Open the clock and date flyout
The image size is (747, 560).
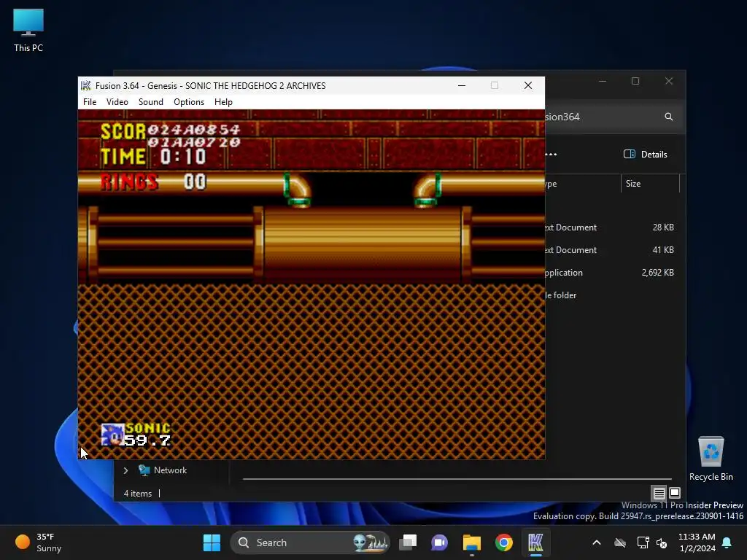pos(697,542)
